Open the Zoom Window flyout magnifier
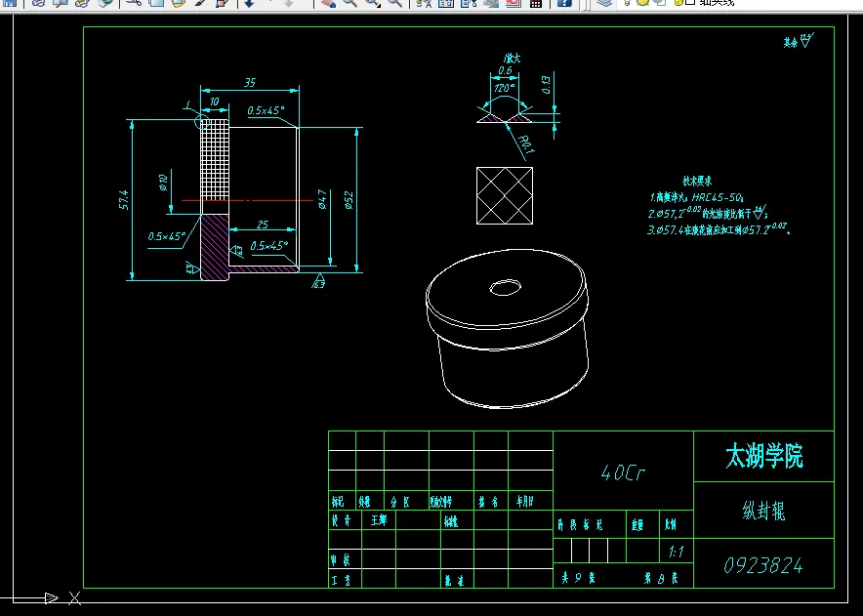Screen dimensions: 863x616 pyautogui.click(x=373, y=3)
